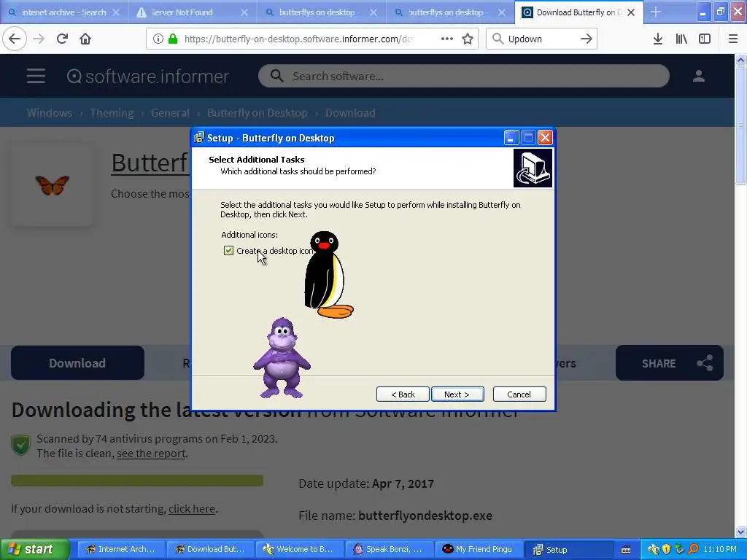Click the green download progress bar

coord(137,480)
